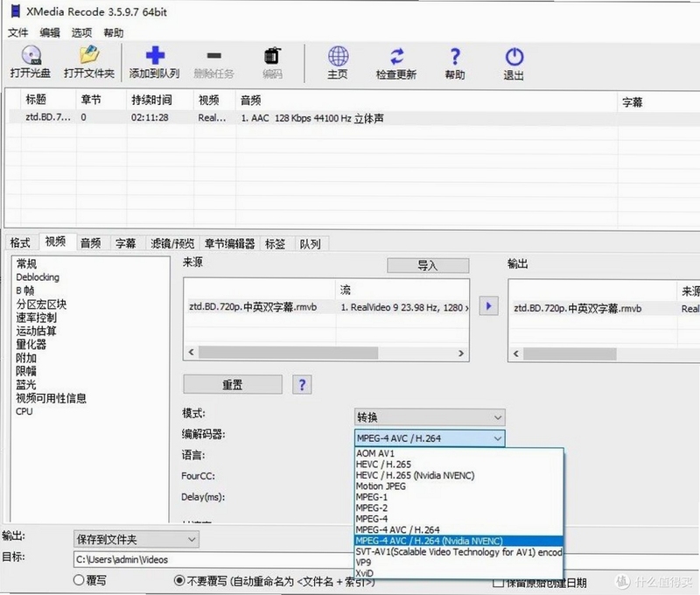
Task: Click the Exit (退出) power icon
Action: pos(514,57)
